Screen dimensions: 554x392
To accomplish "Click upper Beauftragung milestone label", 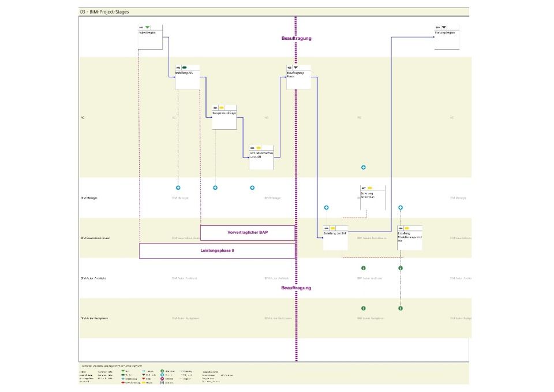I will [x=297, y=38].
